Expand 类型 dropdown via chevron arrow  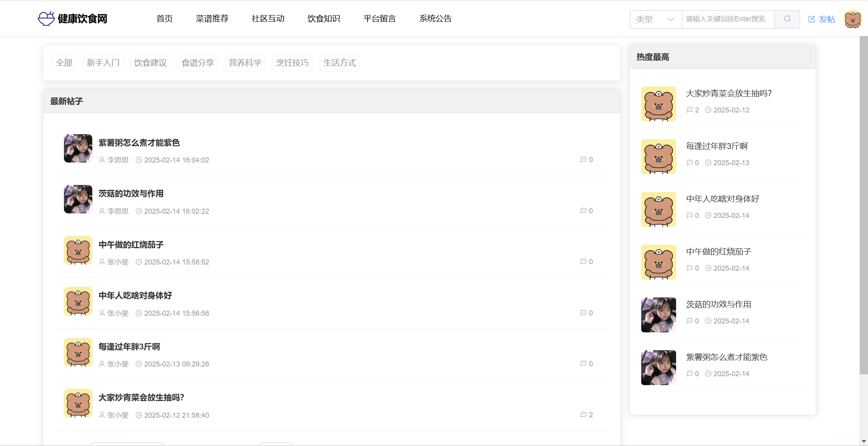(x=671, y=19)
